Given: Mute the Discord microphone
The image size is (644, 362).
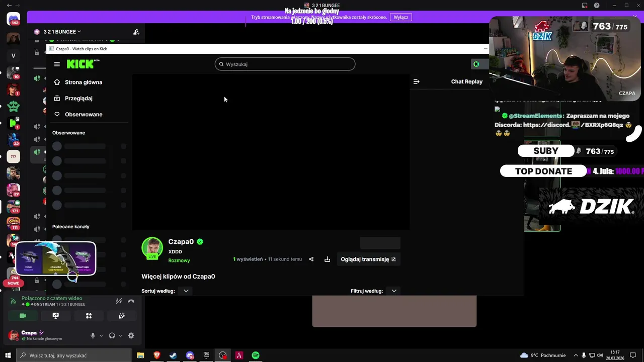Looking at the screenshot, I should click(x=93, y=335).
